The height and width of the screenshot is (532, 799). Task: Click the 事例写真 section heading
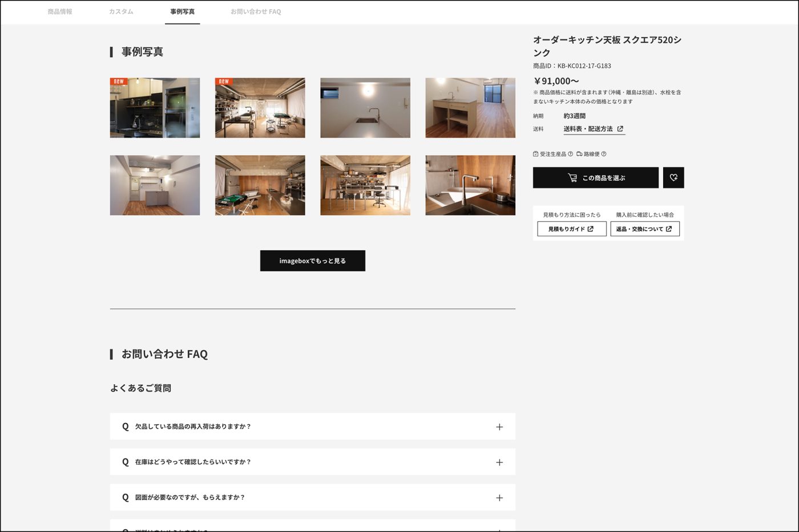coord(142,52)
